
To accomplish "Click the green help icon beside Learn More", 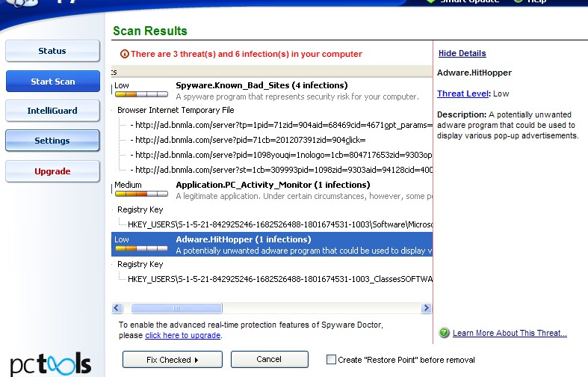I will 444,333.
